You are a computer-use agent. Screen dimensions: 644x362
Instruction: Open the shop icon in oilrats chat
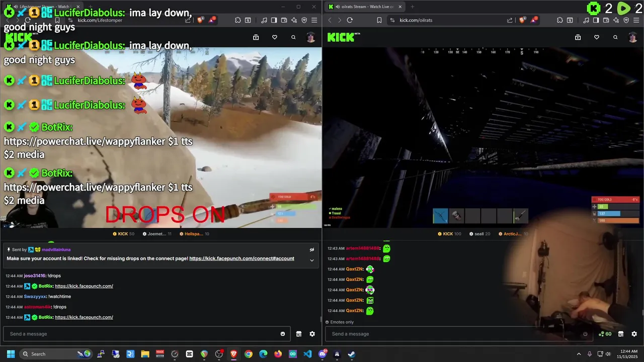(621, 334)
